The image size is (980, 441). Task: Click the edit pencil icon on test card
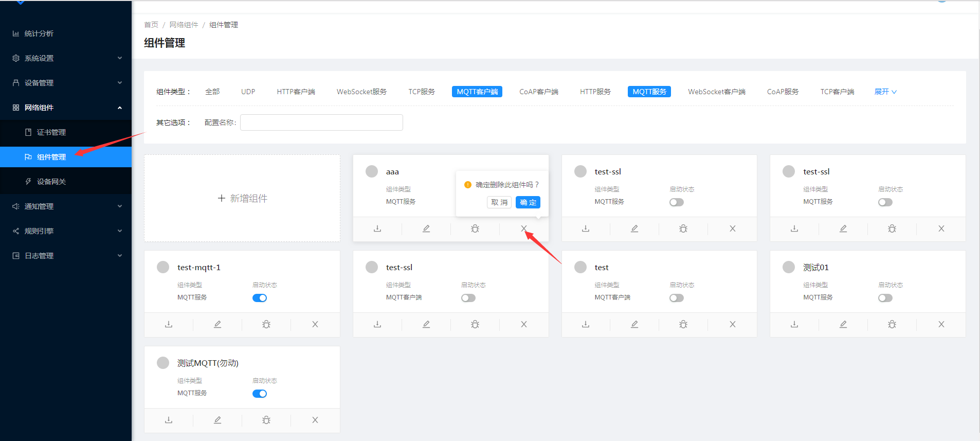pyautogui.click(x=634, y=324)
